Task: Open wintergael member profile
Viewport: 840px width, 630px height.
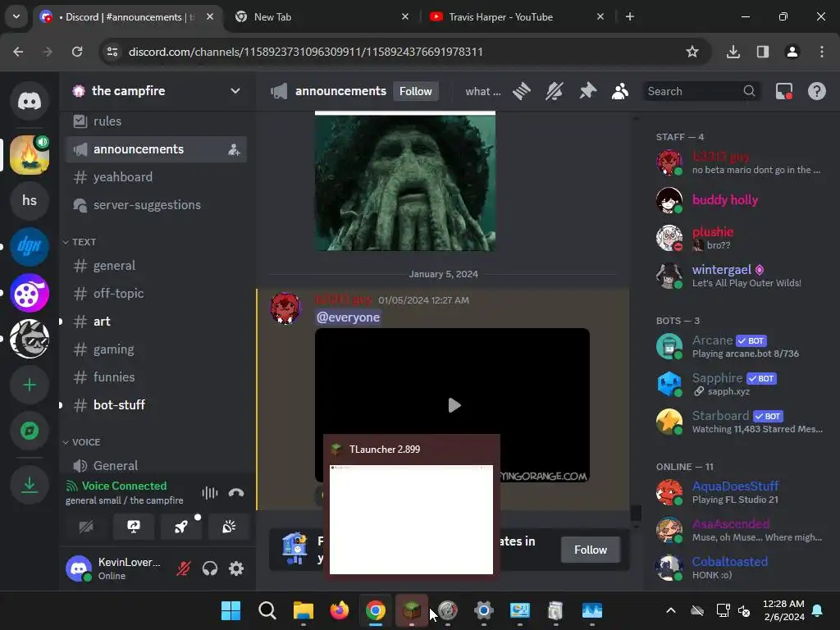Action: (740, 276)
